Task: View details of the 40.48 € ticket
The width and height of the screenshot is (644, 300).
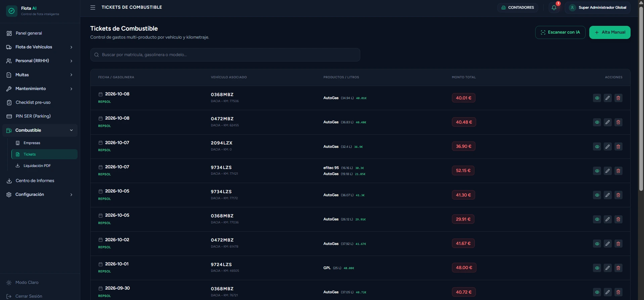Action: [597, 122]
